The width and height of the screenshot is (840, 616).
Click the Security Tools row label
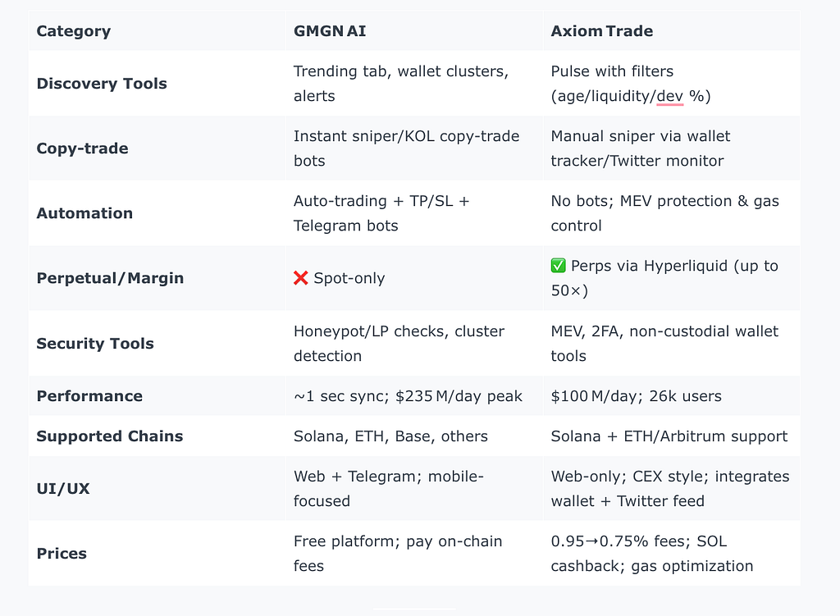(x=95, y=344)
